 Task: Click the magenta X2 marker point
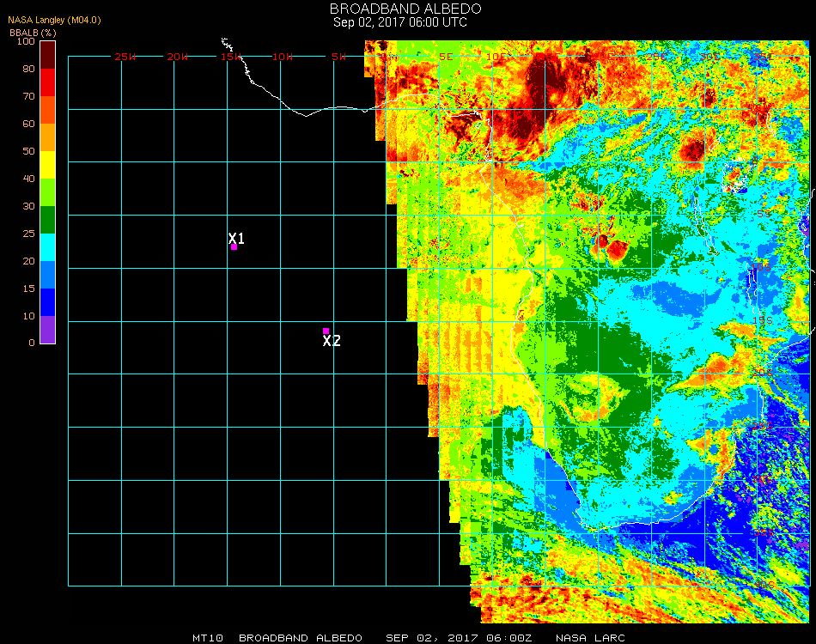tap(326, 331)
